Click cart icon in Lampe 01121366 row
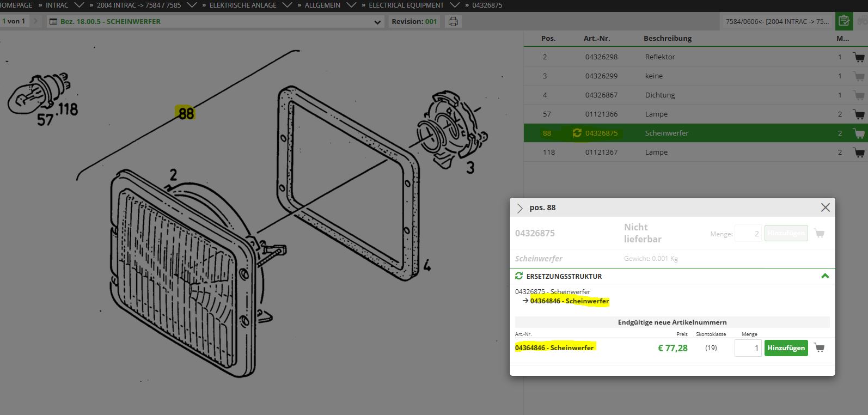868x415 pixels. tap(859, 114)
